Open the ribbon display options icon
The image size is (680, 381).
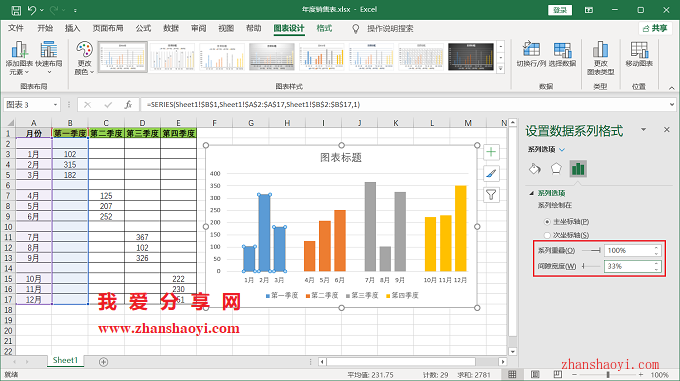pos(588,10)
